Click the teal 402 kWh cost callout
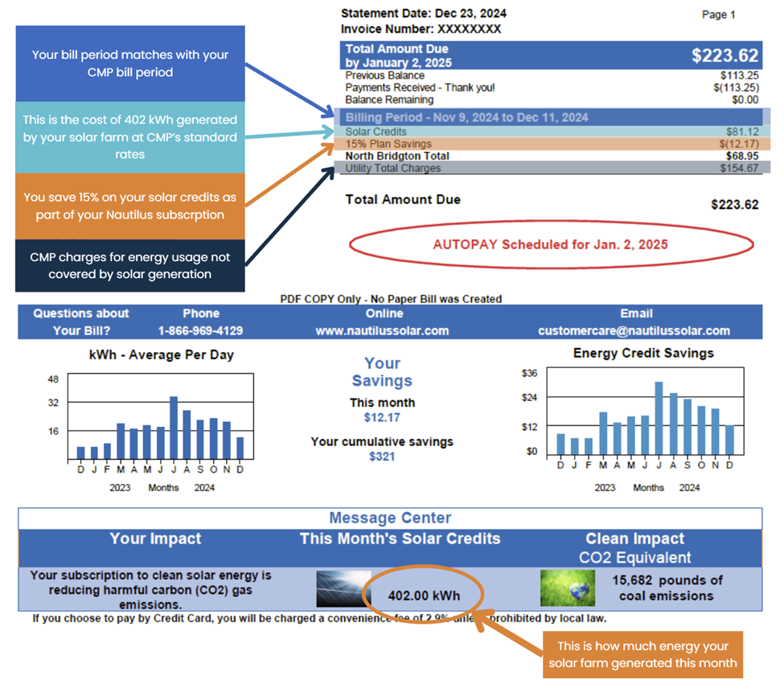Viewport: 784px width, 688px height. (x=130, y=137)
